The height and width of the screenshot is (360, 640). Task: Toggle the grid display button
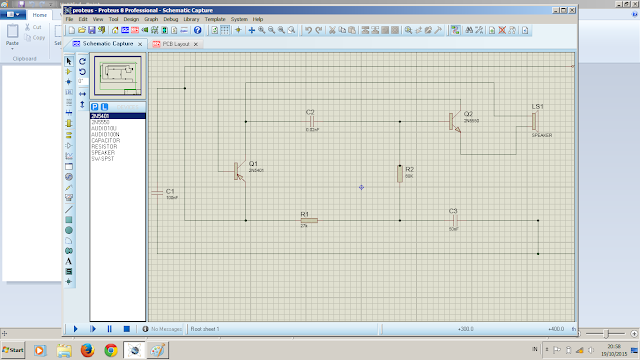tap(225, 30)
